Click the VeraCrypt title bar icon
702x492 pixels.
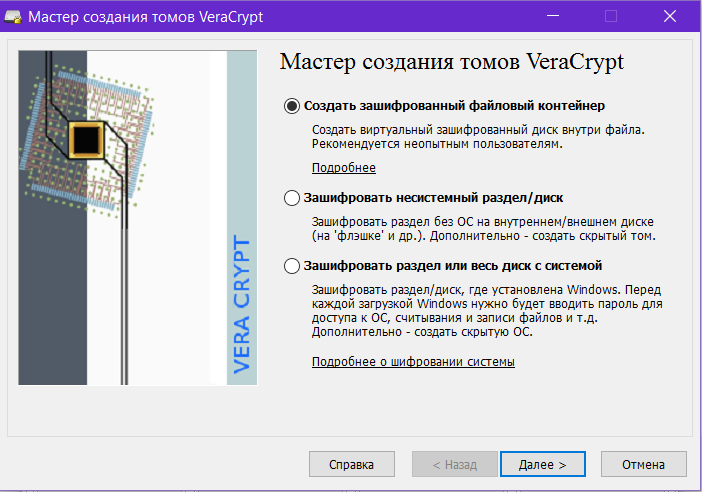click(13, 17)
